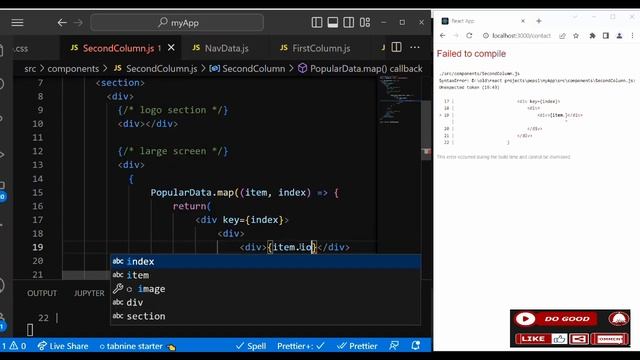The height and width of the screenshot is (360, 640).
Task: Click line number 15 in gutter
Action: pyautogui.click(x=38, y=192)
